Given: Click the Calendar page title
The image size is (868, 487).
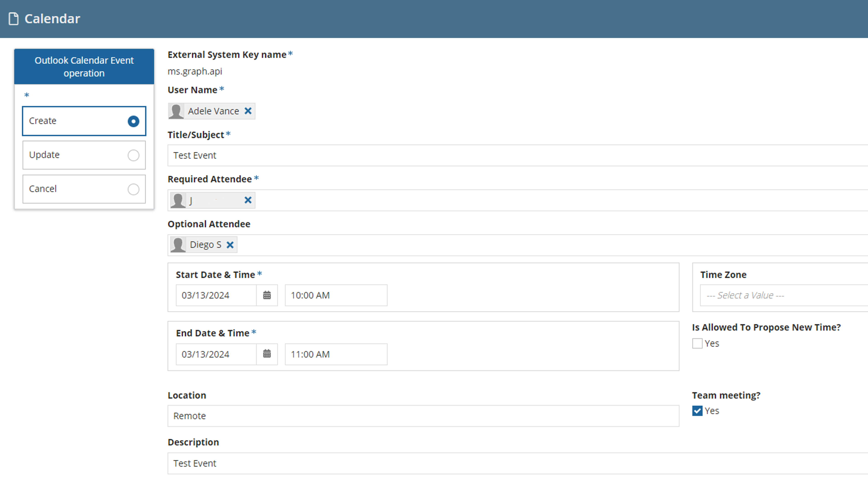Looking at the screenshot, I should pos(52,19).
